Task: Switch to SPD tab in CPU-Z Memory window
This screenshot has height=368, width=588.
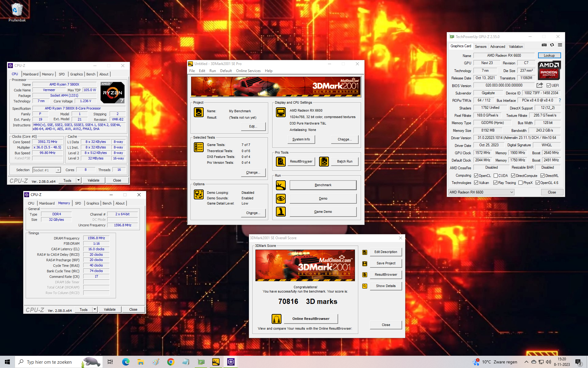Action: [x=78, y=203]
